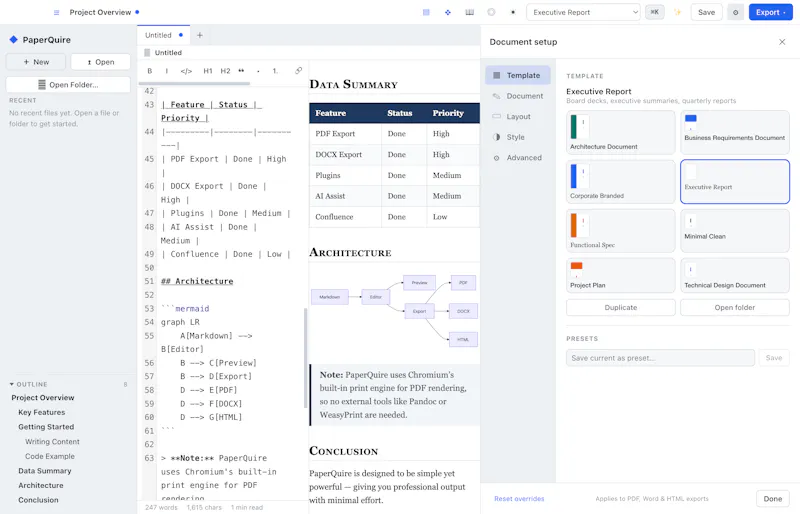Click the preset Save button

(x=773, y=358)
